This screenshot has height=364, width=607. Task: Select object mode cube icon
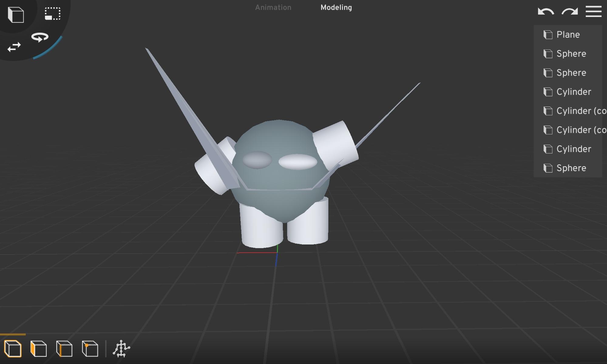click(13, 349)
